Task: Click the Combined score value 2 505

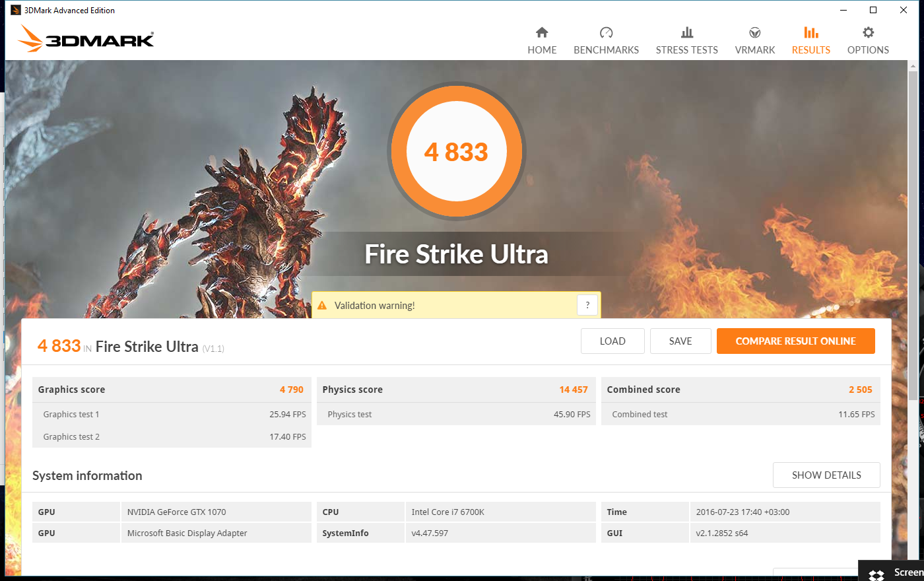Action: [x=861, y=390]
